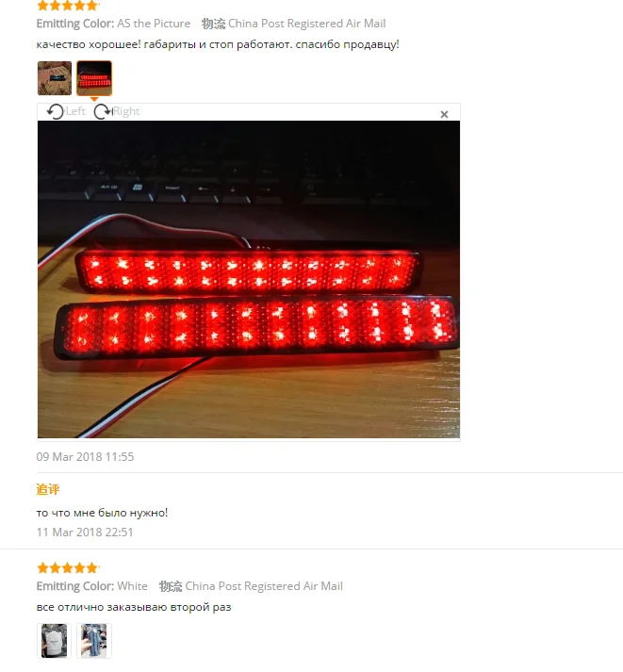Rotate the photo left using the arrow icon
Image resolution: width=623 pixels, height=672 pixels.
point(55,111)
